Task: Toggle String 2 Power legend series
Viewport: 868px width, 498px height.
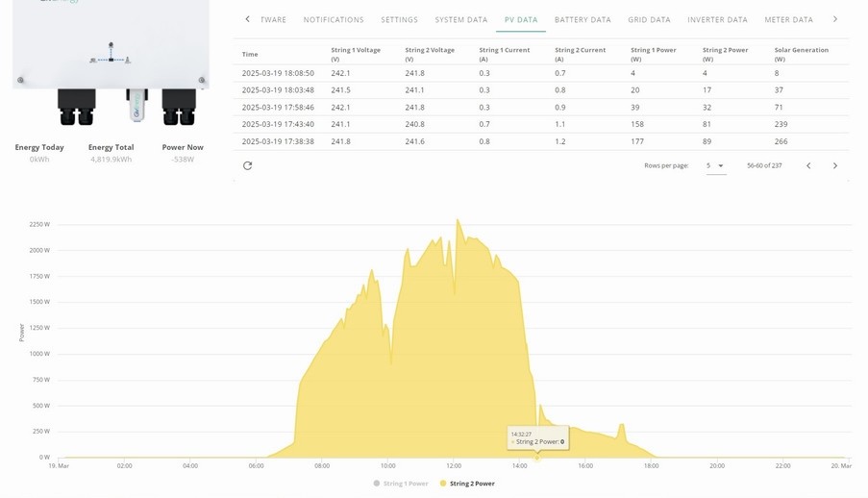Action: pyautogui.click(x=467, y=484)
